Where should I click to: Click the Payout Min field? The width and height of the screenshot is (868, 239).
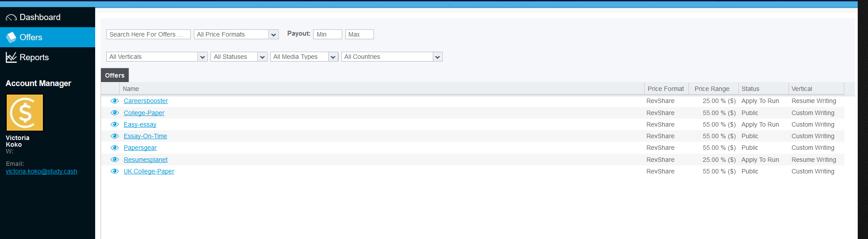[327, 34]
